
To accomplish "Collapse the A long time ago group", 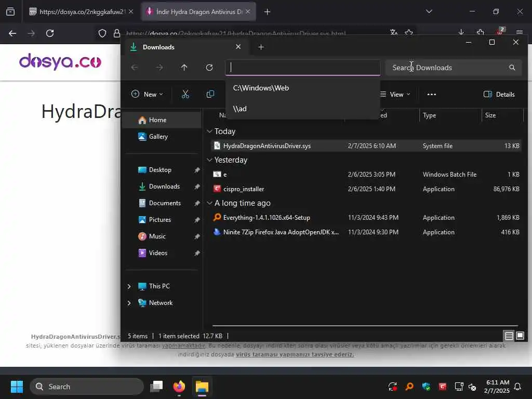I will [x=210, y=203].
